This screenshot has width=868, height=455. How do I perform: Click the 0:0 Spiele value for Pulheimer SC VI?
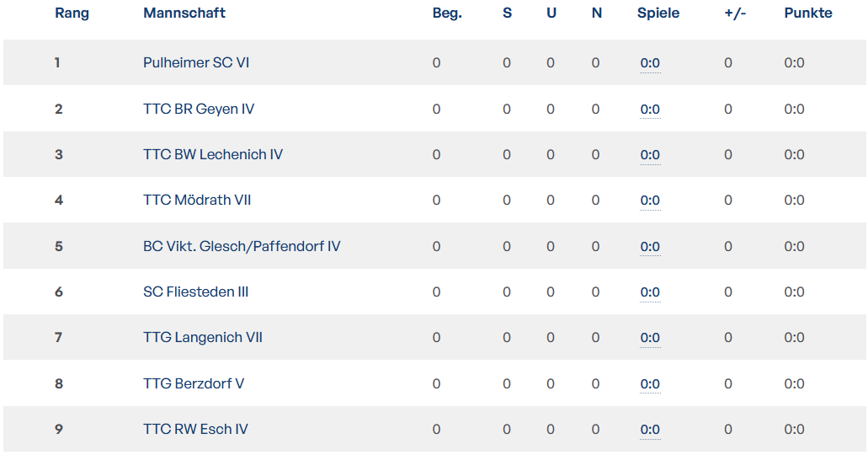pyautogui.click(x=650, y=63)
